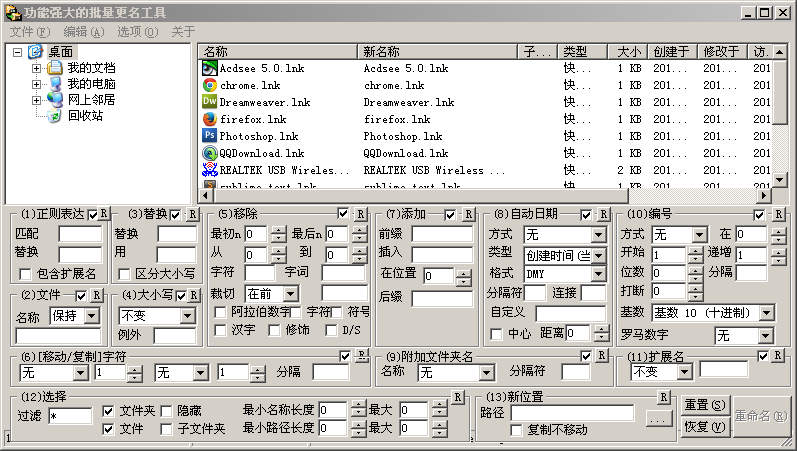Screen dimensions: 797x451
Task: Click the QQDownload.lnk file icon
Action: pos(210,153)
